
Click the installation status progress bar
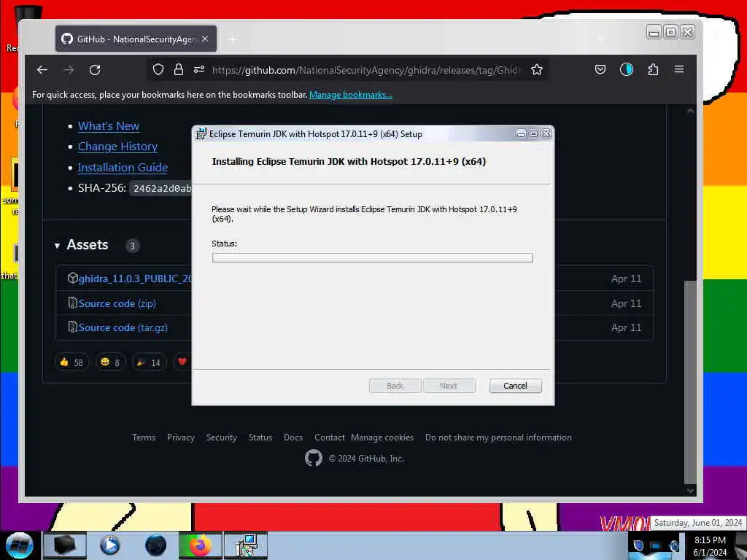click(x=372, y=257)
